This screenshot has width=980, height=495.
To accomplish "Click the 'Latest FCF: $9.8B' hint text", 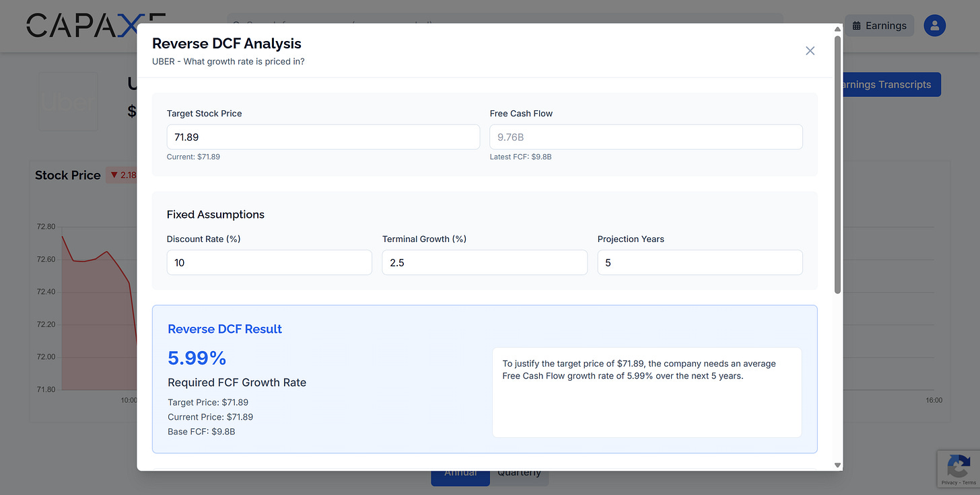I will 521,157.
